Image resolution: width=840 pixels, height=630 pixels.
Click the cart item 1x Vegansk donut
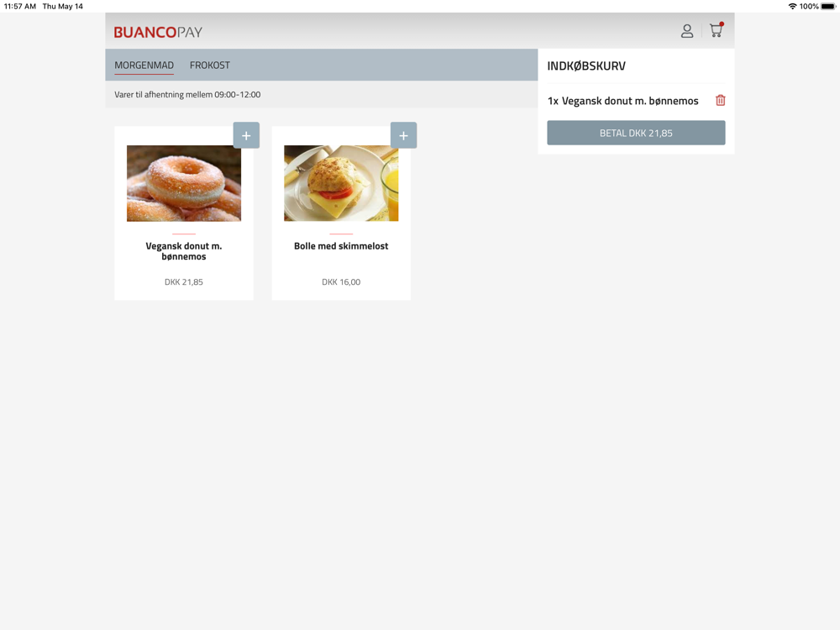(x=623, y=101)
